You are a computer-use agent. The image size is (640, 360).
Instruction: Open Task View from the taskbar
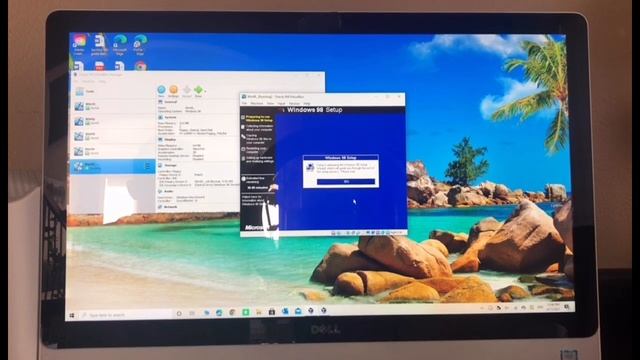click(x=192, y=313)
